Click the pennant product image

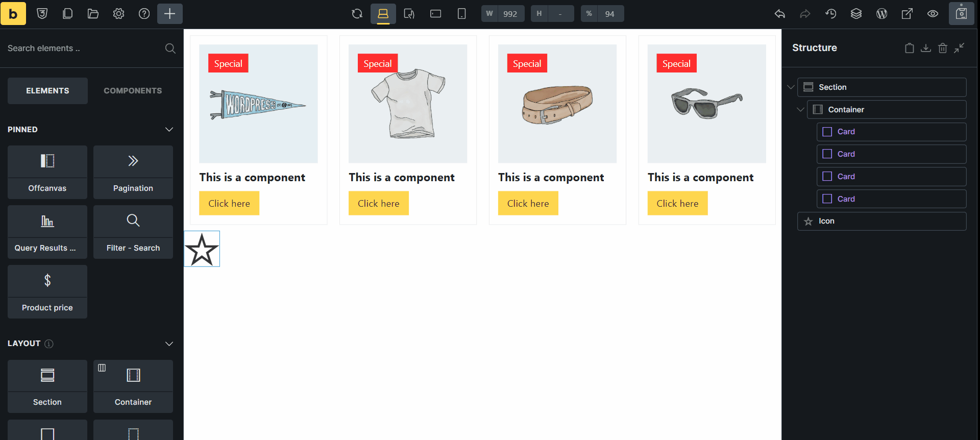[x=258, y=104]
